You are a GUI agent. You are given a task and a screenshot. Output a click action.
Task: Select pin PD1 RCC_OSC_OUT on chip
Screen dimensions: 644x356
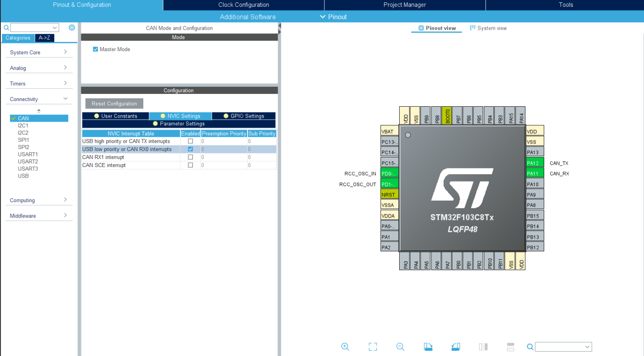coord(389,184)
